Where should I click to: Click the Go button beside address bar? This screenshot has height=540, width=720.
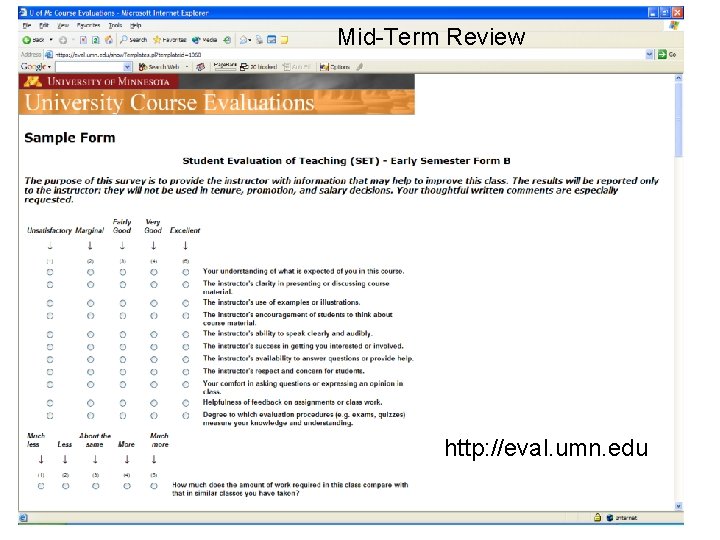[x=667, y=55]
